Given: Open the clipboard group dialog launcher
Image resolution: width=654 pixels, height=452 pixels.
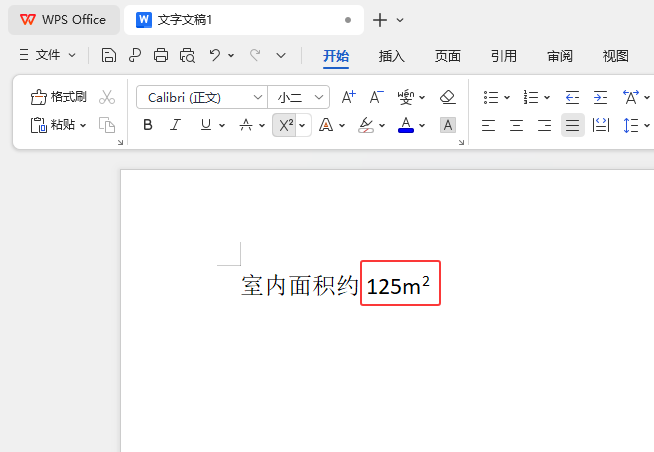Looking at the screenshot, I should pos(120,142).
